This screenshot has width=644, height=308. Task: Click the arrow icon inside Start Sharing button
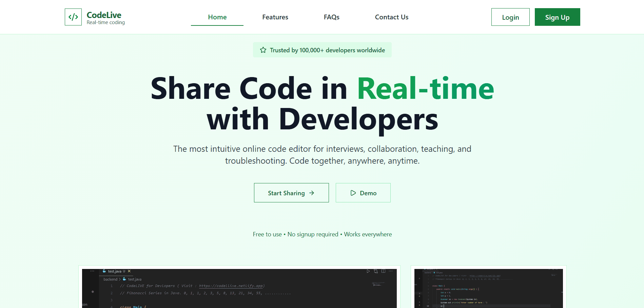[x=312, y=193]
